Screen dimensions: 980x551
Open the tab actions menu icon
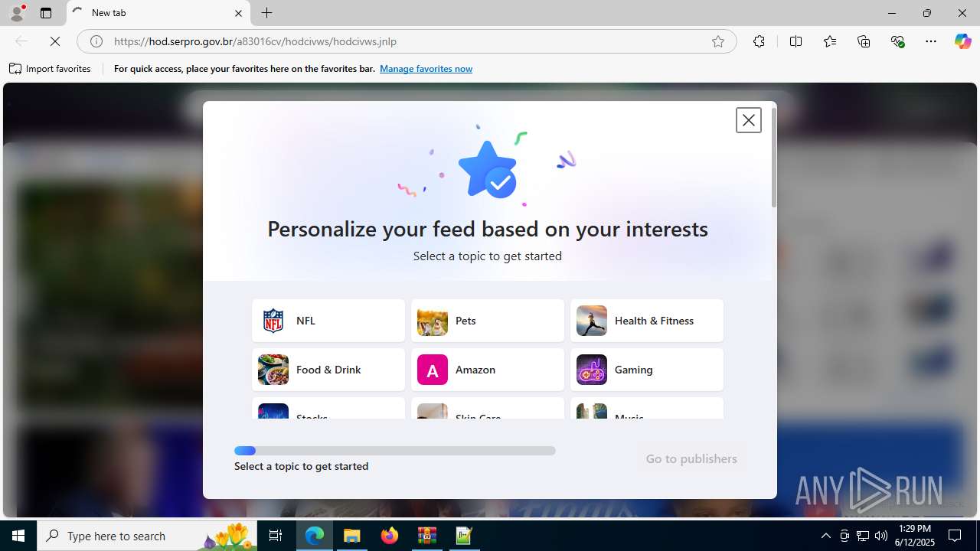tap(46, 13)
